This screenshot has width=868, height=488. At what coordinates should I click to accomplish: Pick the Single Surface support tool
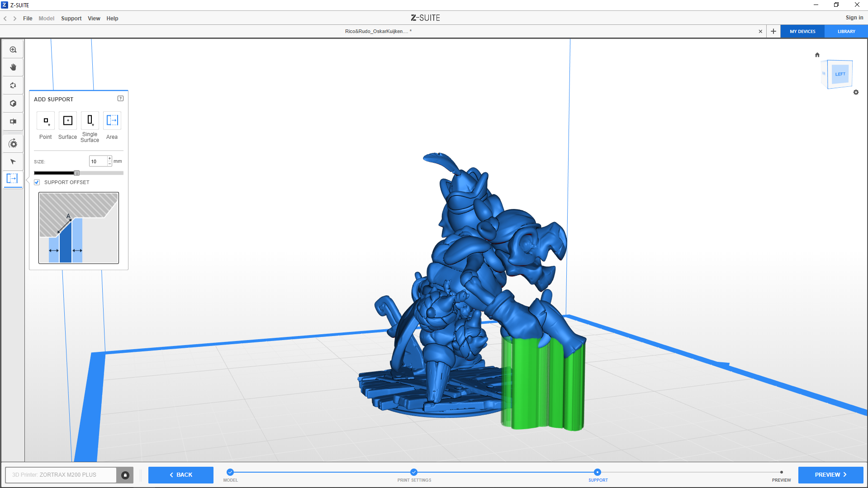[x=90, y=121]
